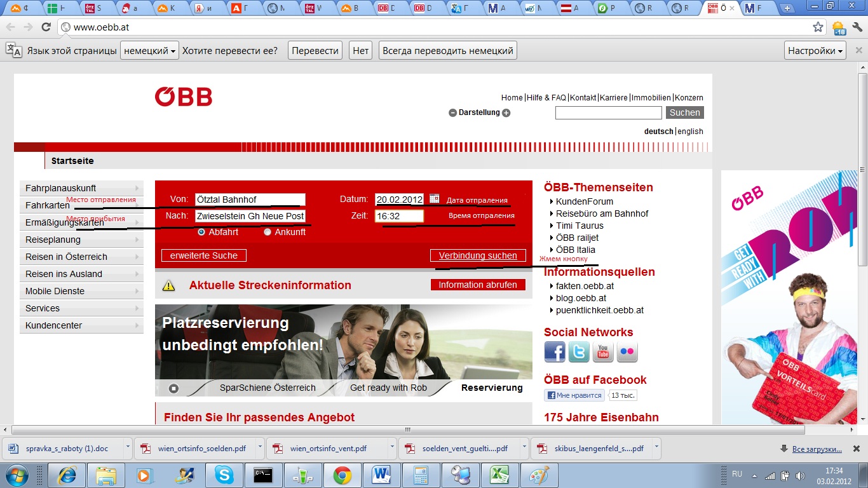The image size is (868, 488).
Task: Select the Ankunft radio button
Action: coord(268,232)
